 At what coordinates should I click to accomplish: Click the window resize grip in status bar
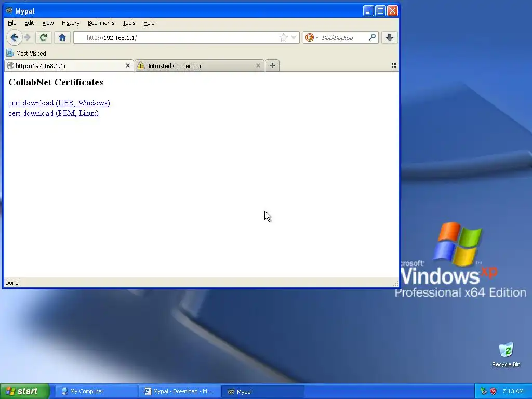point(395,284)
